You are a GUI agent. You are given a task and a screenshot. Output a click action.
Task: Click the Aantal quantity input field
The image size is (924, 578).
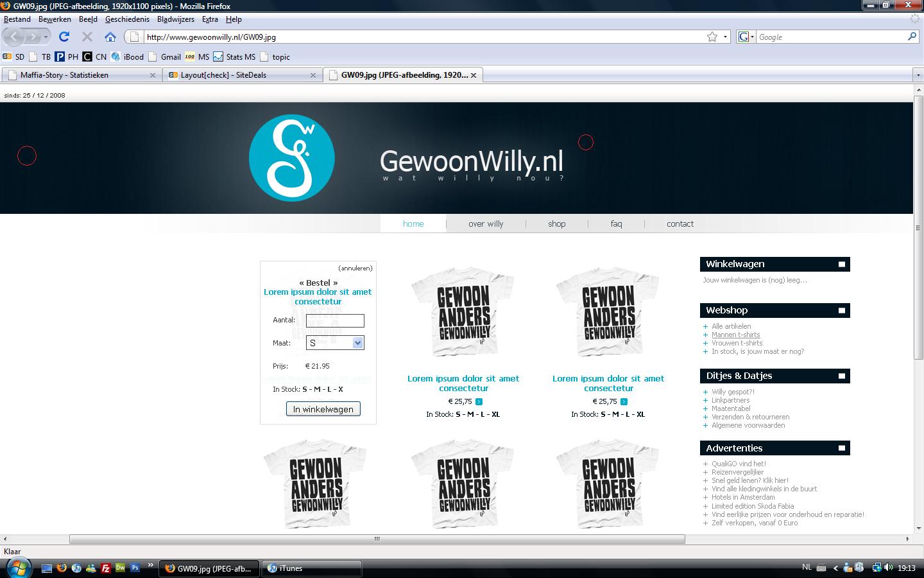point(335,320)
